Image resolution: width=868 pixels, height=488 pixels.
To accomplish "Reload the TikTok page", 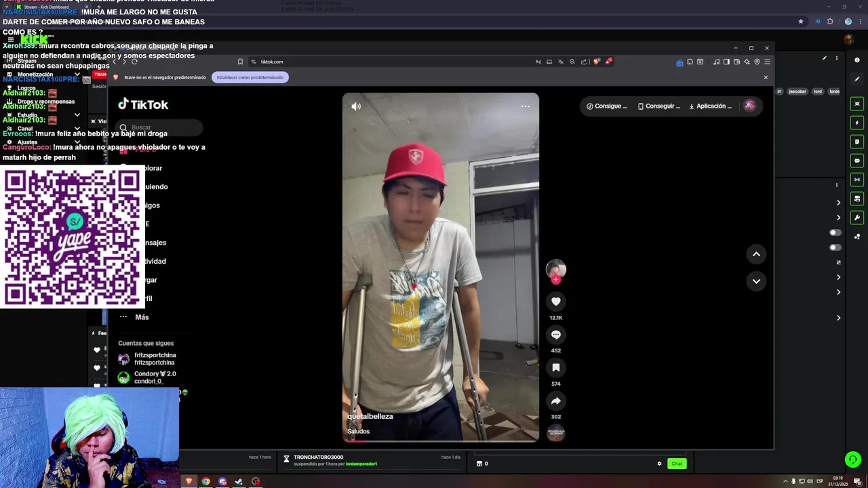I will click(x=134, y=62).
